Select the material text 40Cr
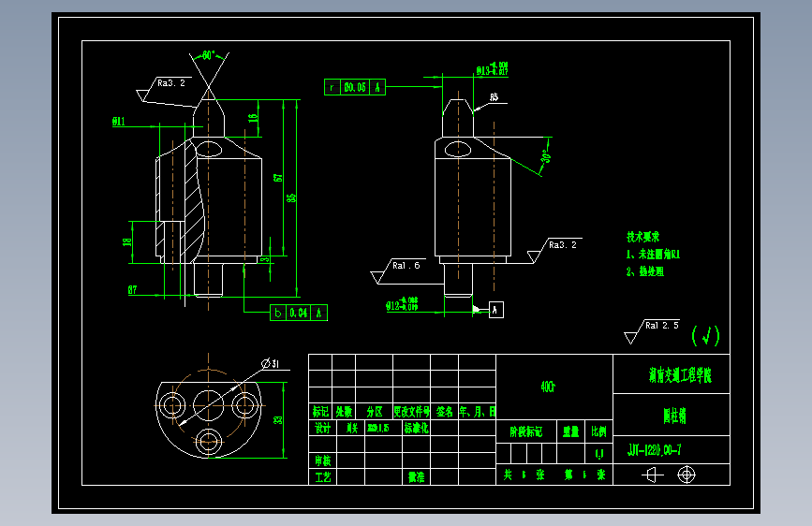This screenshot has height=526, width=812. (x=547, y=387)
